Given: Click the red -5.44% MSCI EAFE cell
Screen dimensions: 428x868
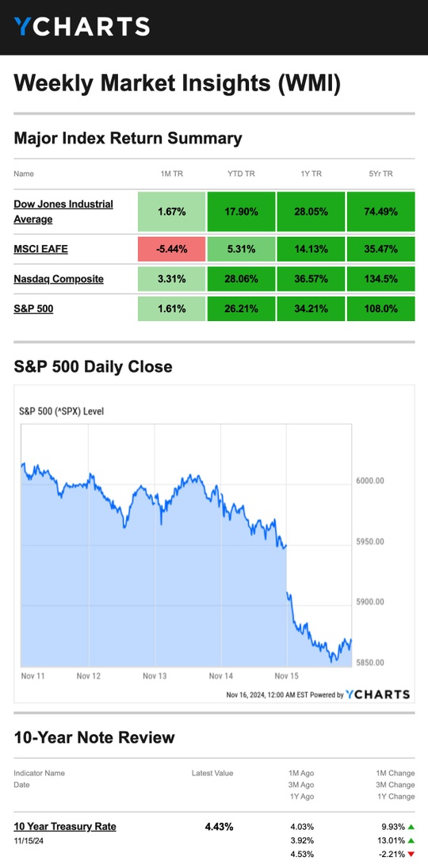Looking at the screenshot, I should [172, 249].
